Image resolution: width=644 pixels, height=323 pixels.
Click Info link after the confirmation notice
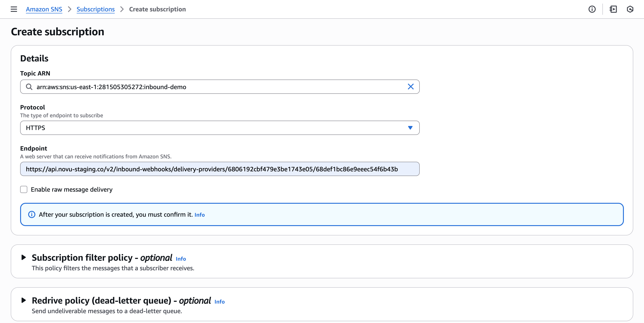199,215
